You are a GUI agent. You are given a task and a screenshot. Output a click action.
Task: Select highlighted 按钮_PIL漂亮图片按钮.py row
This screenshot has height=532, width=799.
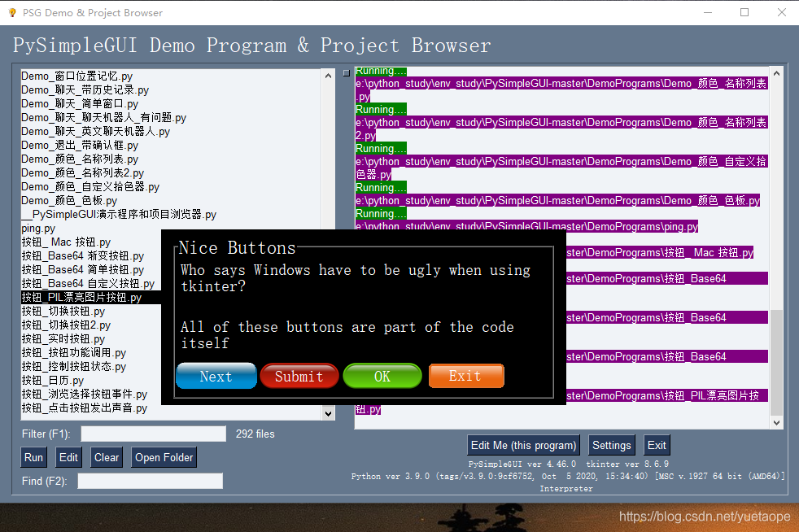[90, 297]
